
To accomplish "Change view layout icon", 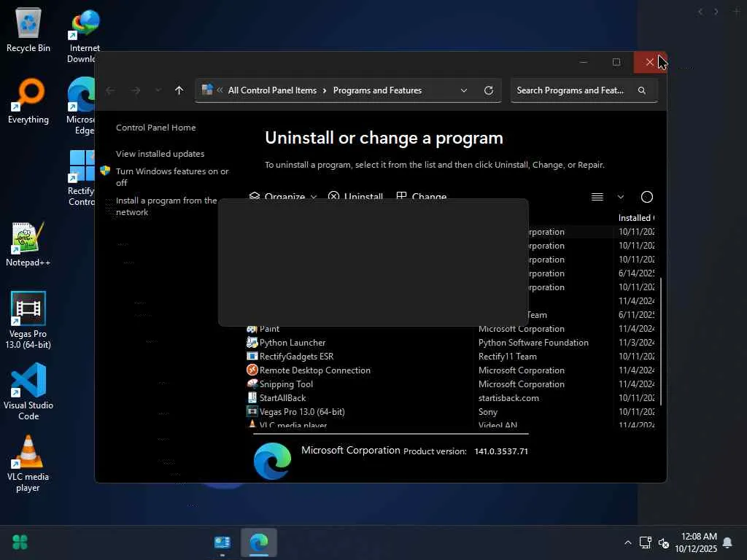I will click(597, 197).
